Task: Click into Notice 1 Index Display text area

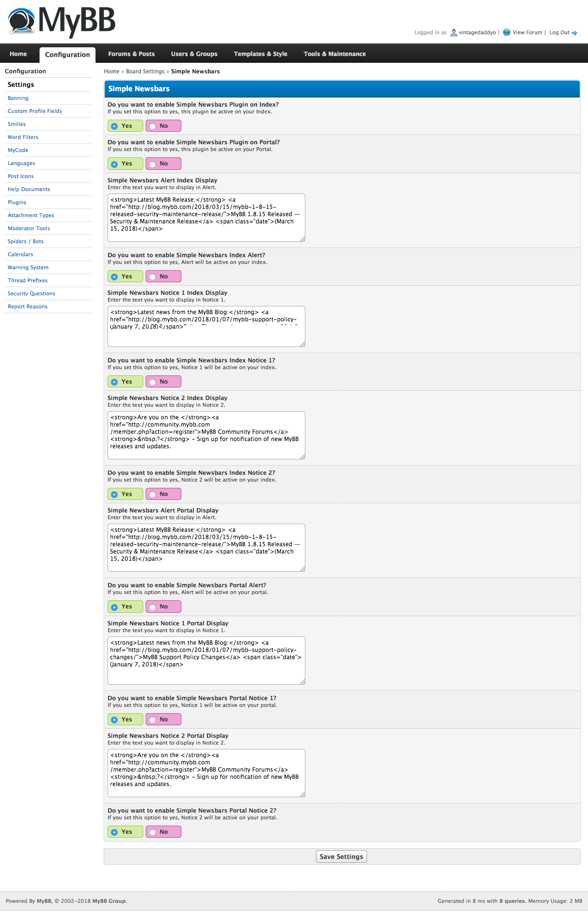Action: click(206, 326)
